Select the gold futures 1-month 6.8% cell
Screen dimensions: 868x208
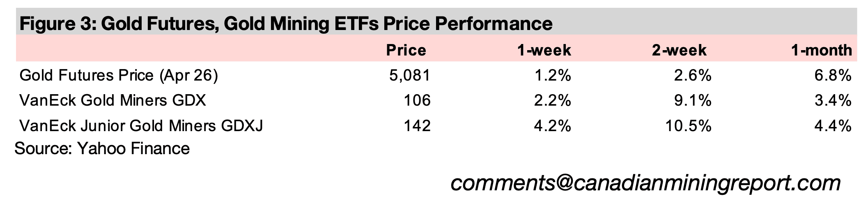tap(833, 76)
